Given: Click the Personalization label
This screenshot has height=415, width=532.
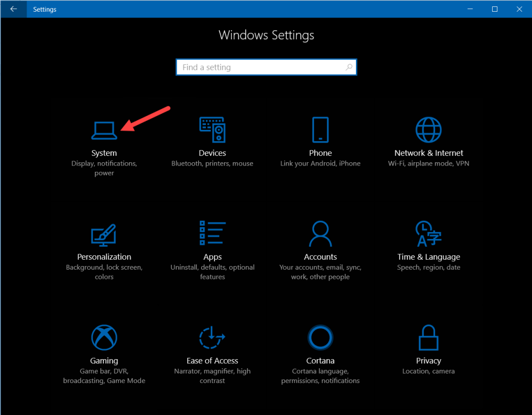Looking at the screenshot, I should [x=104, y=257].
